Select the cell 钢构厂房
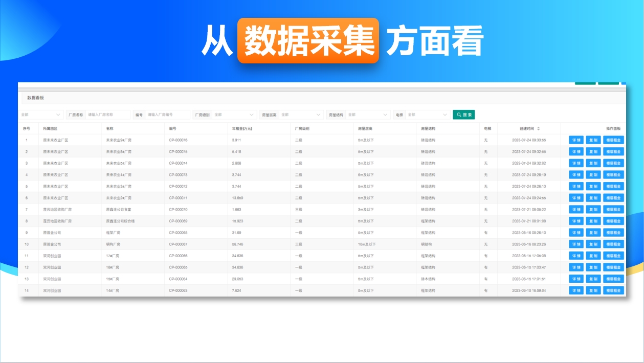The width and height of the screenshot is (644, 363). pyautogui.click(x=113, y=244)
